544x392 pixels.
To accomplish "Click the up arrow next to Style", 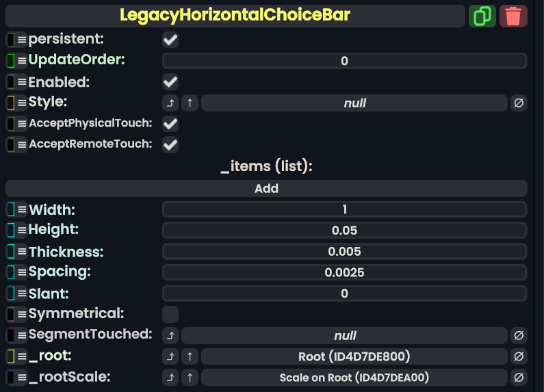I will [x=190, y=103].
